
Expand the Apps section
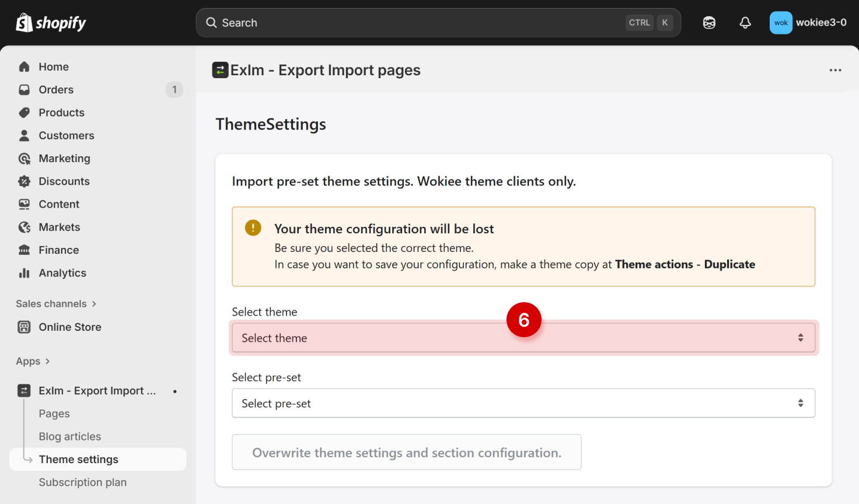point(33,362)
